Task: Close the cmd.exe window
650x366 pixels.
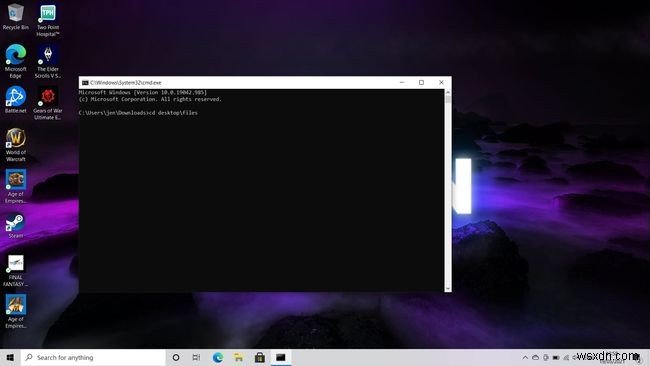Action: tap(441, 82)
